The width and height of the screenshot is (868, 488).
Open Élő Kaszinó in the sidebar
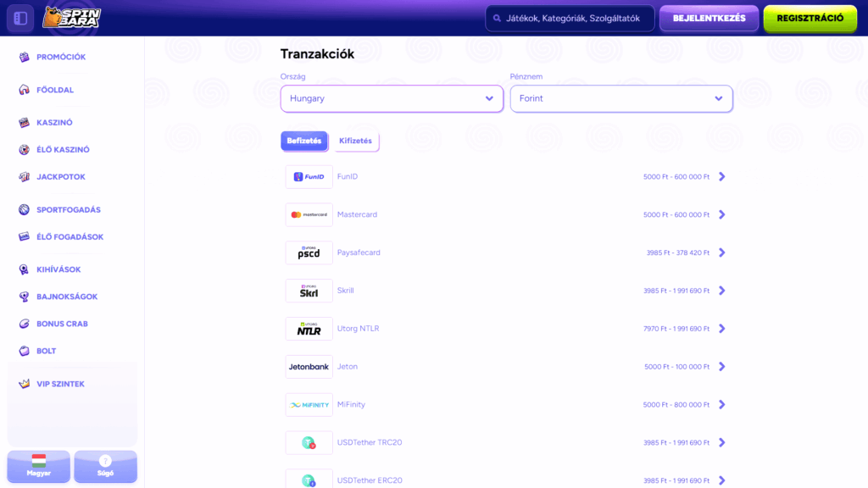point(62,150)
